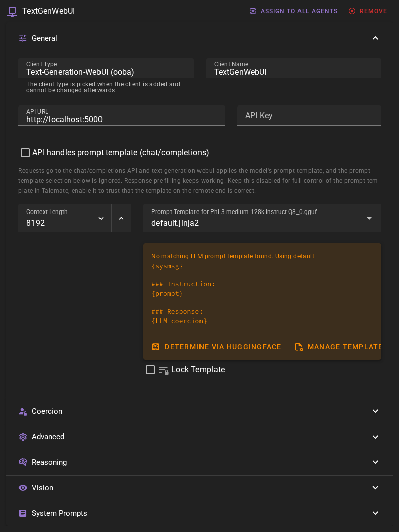399x532 pixels.
Task: Click the Lock Template lines-and-padlock icon
Action: point(163,370)
